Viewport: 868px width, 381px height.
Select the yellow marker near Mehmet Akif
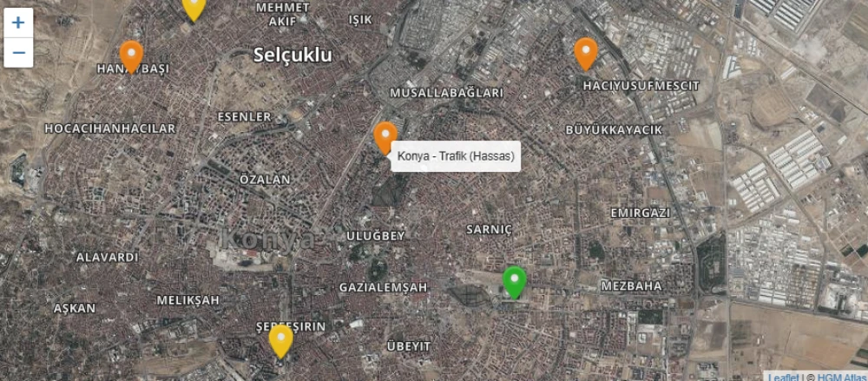[194, 8]
